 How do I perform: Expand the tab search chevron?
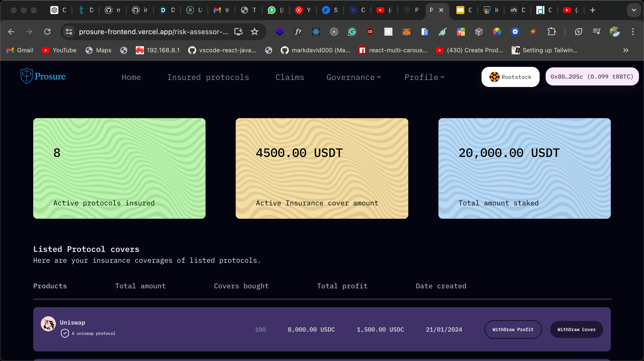[634, 10]
